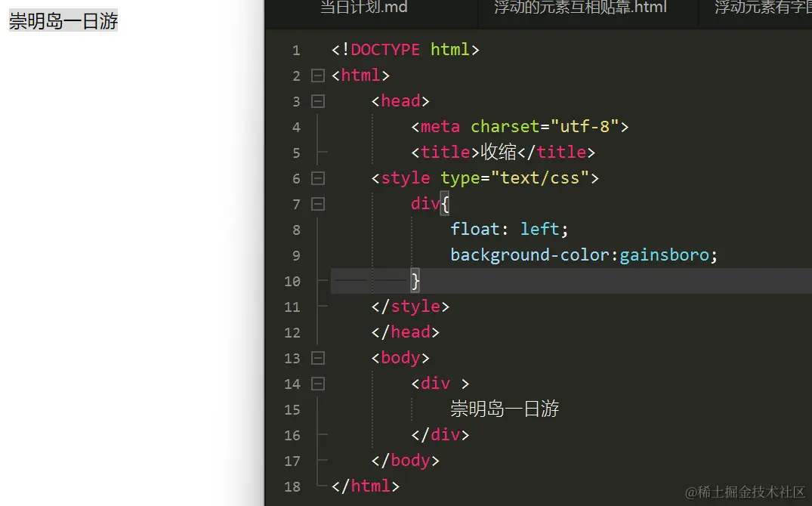Click line number 10 in the gutter
This screenshot has width=812, height=506.
point(292,281)
